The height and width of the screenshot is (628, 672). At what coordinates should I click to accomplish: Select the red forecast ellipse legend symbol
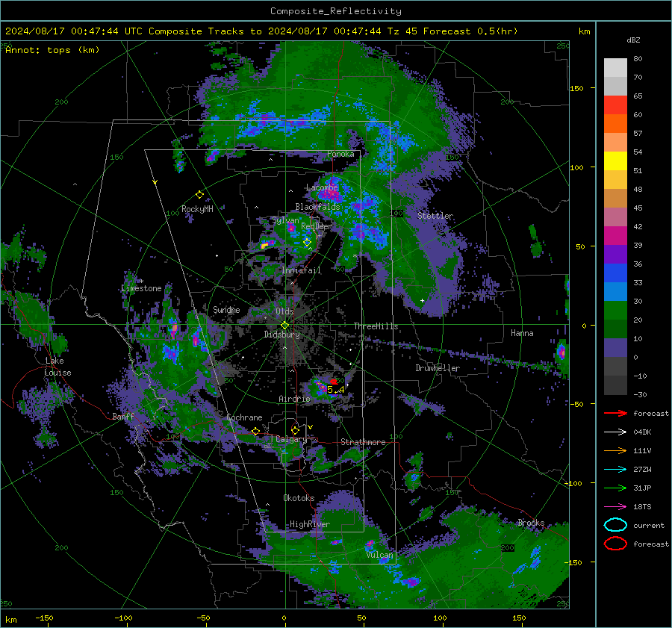[x=615, y=544]
